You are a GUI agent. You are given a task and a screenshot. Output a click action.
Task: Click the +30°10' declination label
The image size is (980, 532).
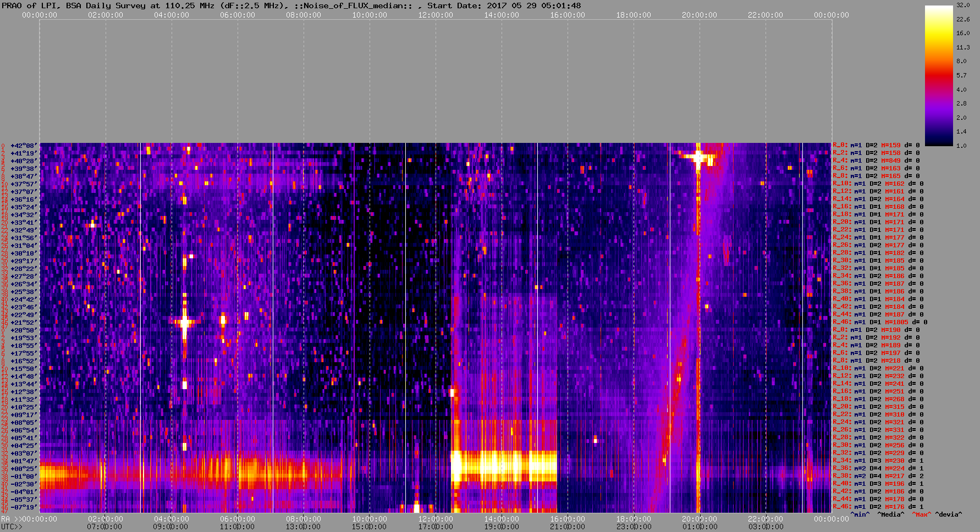click(23, 253)
